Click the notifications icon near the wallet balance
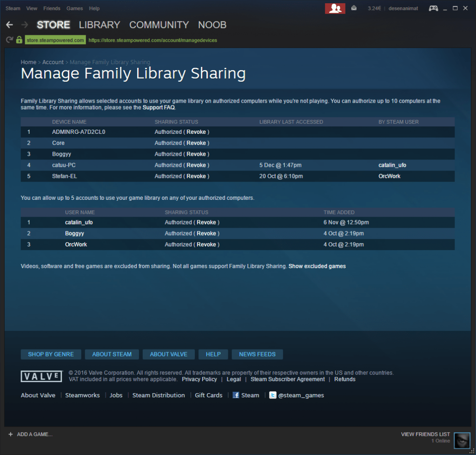 click(353, 8)
